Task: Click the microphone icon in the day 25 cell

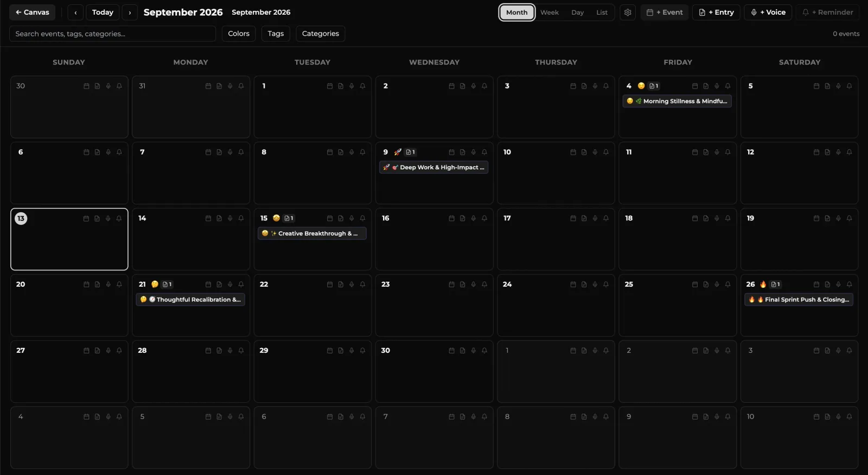Action: (717, 284)
